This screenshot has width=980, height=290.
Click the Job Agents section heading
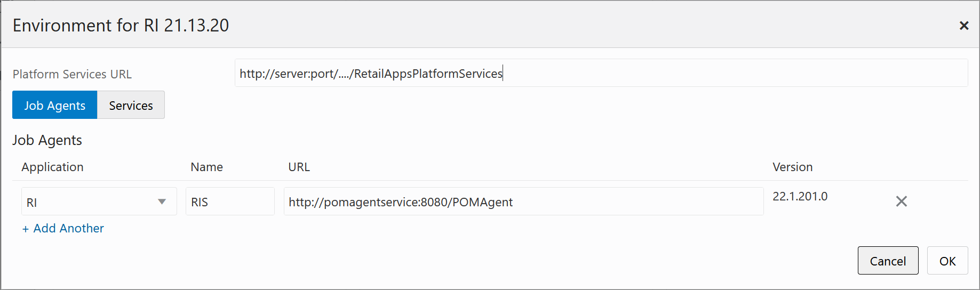(x=47, y=140)
